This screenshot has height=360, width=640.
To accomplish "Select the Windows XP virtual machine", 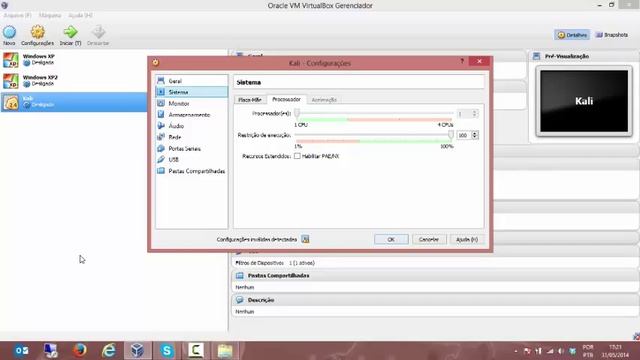I will 73,60.
